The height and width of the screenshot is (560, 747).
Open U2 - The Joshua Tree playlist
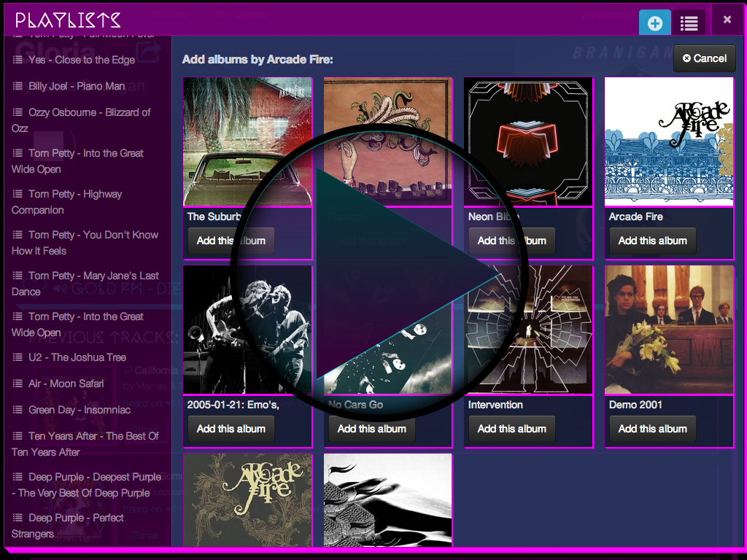point(77,357)
